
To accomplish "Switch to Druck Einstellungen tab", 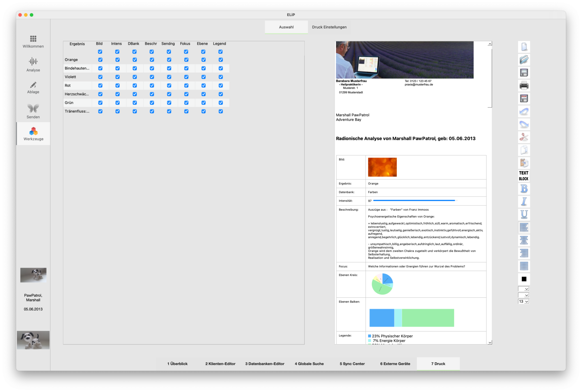I will click(x=329, y=27).
